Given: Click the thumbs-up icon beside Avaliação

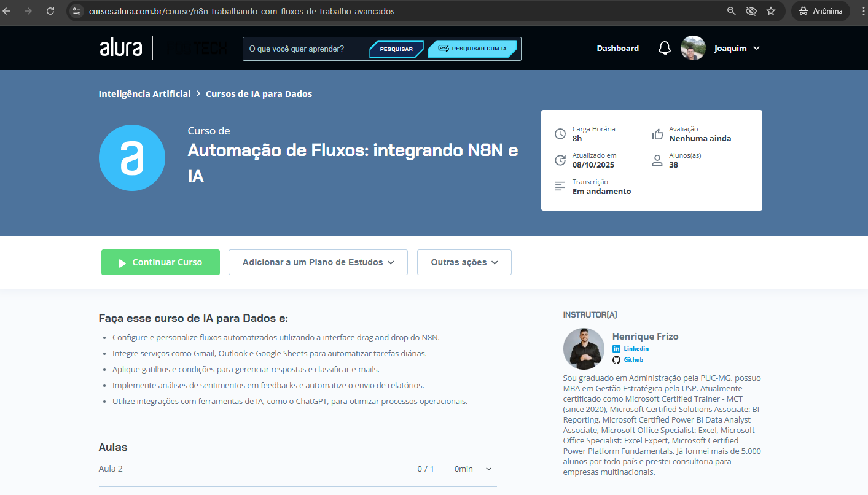Looking at the screenshot, I should click(657, 134).
